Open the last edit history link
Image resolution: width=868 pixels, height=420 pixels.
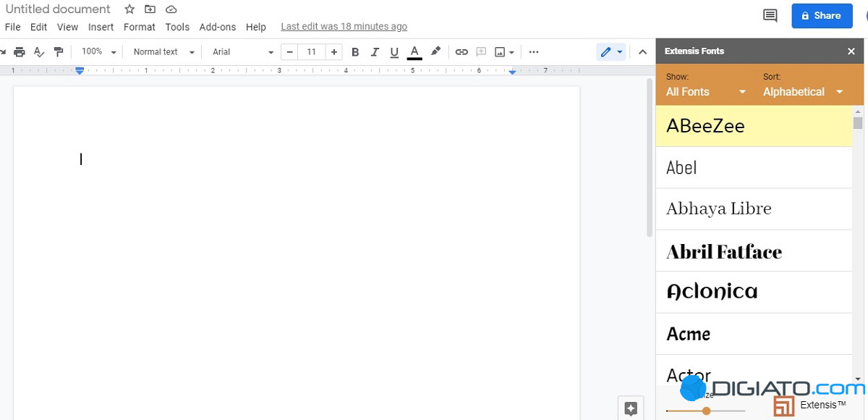click(x=344, y=27)
